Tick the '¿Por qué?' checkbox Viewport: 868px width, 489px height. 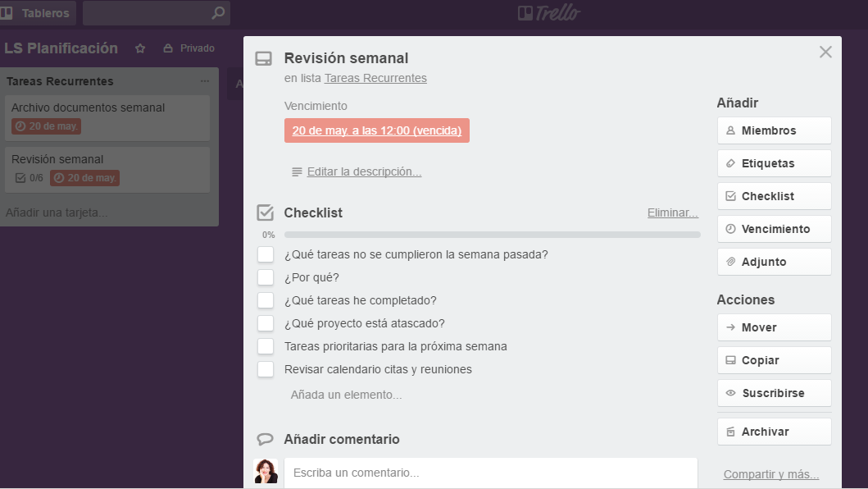click(x=266, y=277)
